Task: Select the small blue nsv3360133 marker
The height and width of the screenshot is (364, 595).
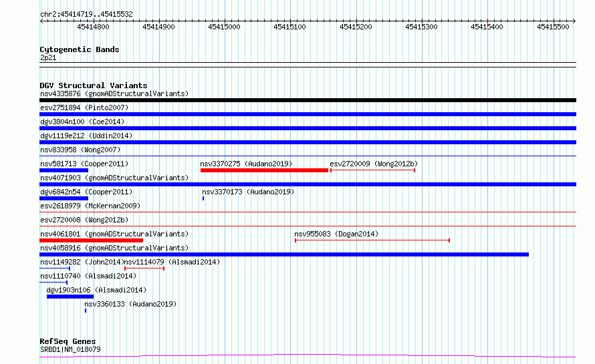Action: pyautogui.click(x=86, y=311)
